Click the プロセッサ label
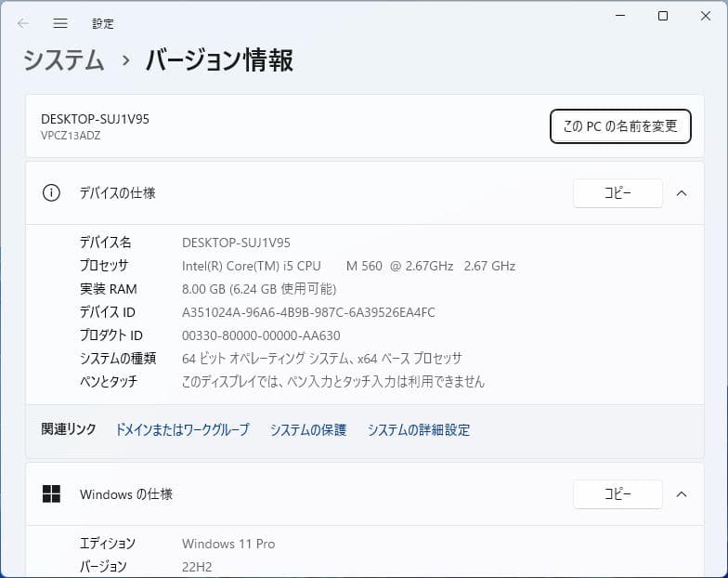Screen dimensions: 728x578 pyautogui.click(x=104, y=266)
